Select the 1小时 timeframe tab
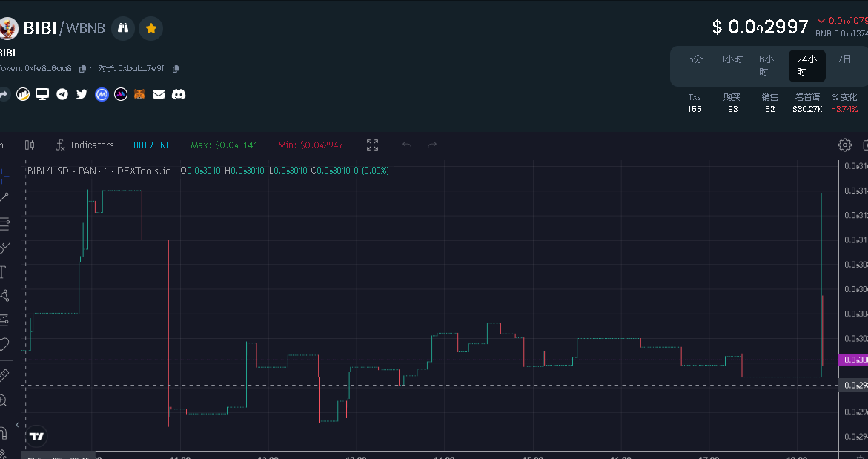 tap(732, 59)
